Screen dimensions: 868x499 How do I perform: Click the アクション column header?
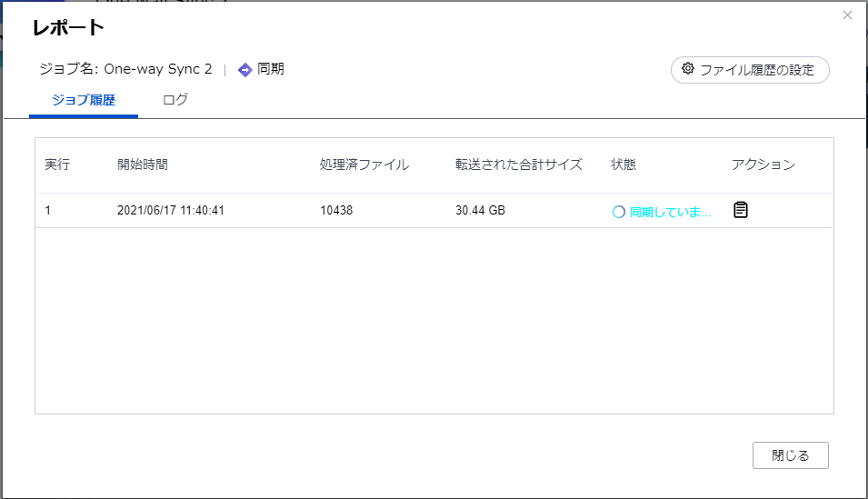click(x=763, y=165)
